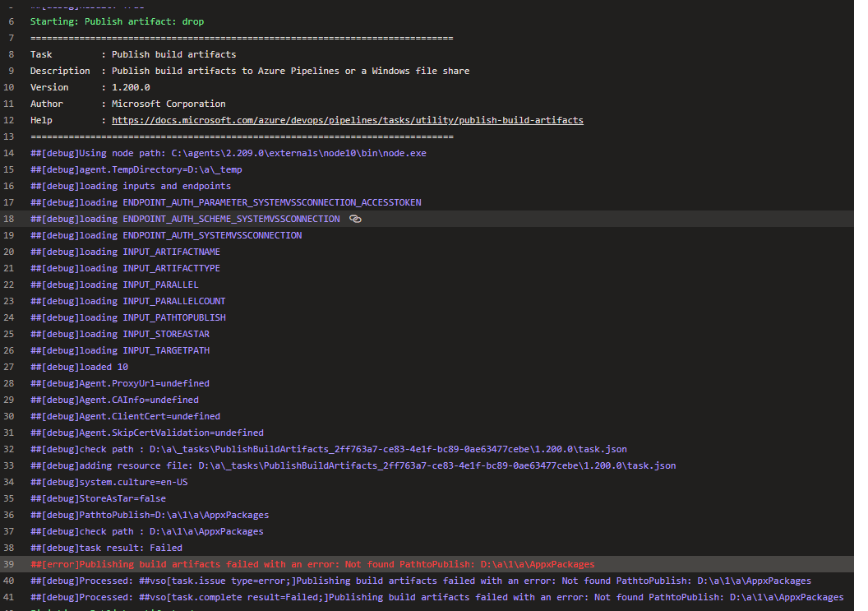The width and height of the screenshot is (868, 611).
Task: Click 'loading INPUT_ARTIFACTTYPE' line
Action: (125, 268)
